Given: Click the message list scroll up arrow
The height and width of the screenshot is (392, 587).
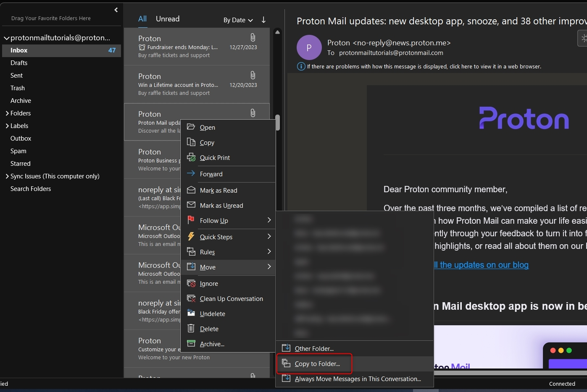Looking at the screenshot, I should pyautogui.click(x=277, y=32).
